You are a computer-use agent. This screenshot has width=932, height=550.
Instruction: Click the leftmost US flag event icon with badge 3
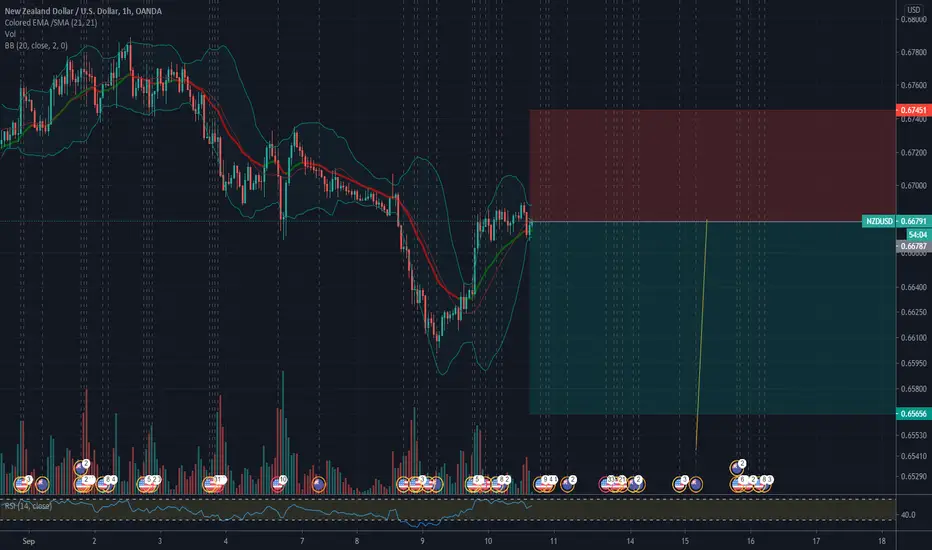coord(22,485)
